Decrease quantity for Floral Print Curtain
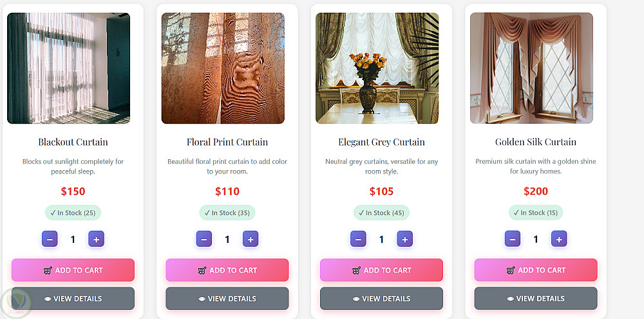Screen dimensions: 644x319 (204, 239)
